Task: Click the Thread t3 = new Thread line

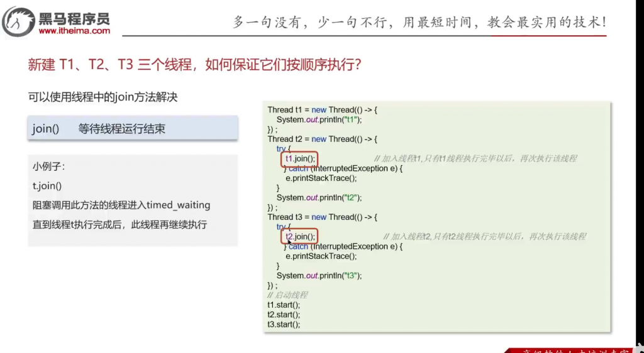Action: click(x=322, y=217)
